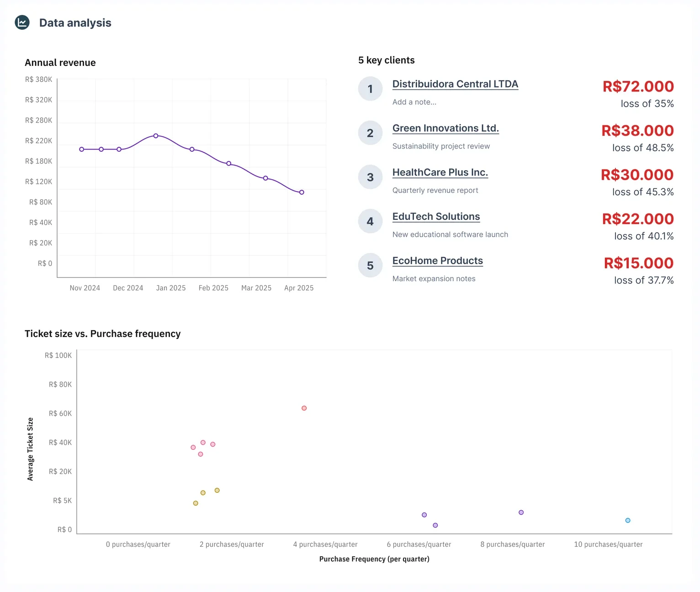This screenshot has width=700, height=592.
Task: Click the peak point on revenue line
Action: [156, 136]
